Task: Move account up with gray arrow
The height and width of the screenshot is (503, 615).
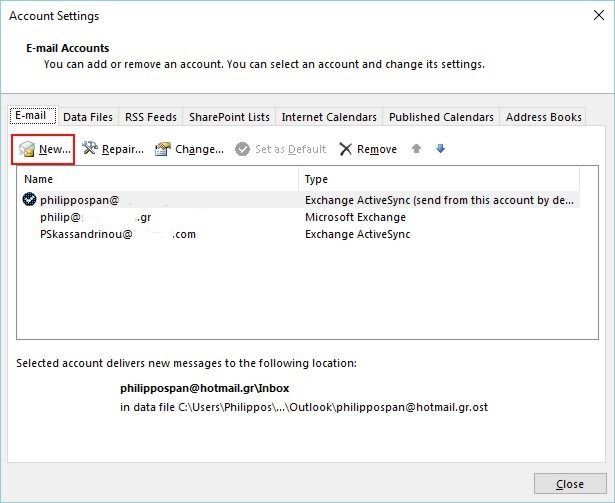Action: [x=417, y=149]
